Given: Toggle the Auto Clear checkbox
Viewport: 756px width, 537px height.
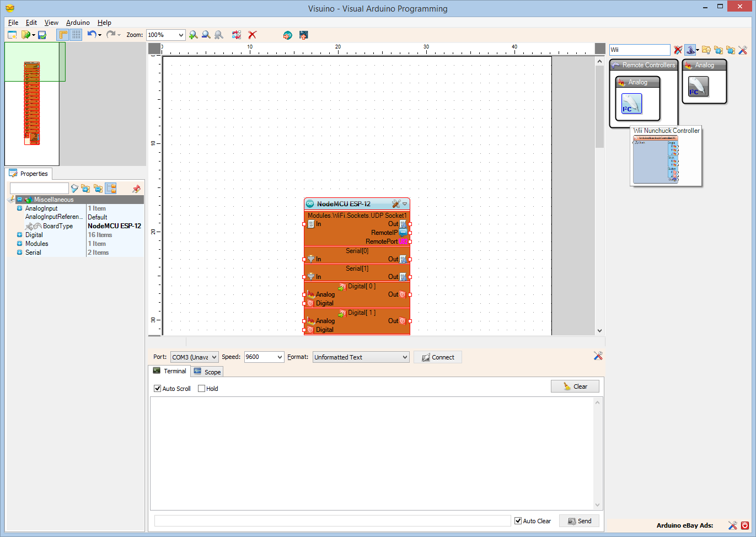Looking at the screenshot, I should click(x=518, y=521).
